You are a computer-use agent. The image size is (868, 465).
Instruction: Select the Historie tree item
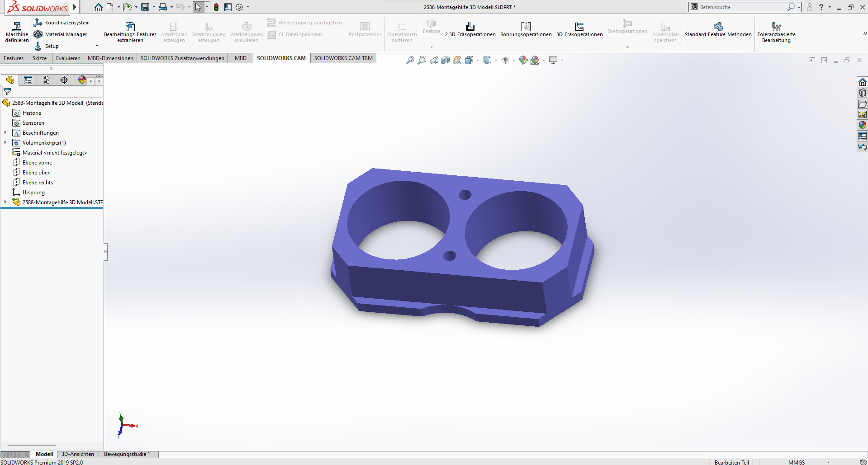tap(32, 113)
